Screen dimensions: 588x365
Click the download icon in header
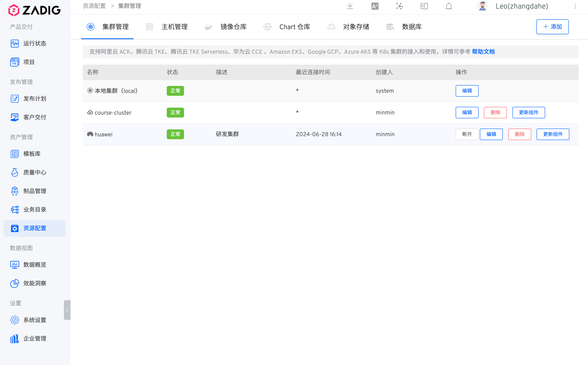tap(350, 6)
